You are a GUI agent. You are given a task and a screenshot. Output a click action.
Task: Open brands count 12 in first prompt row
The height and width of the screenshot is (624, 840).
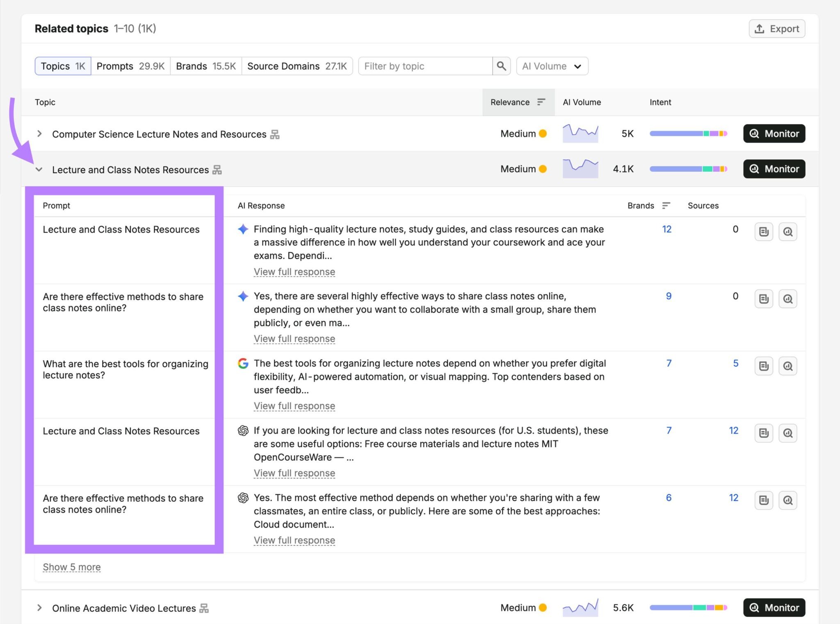click(667, 229)
